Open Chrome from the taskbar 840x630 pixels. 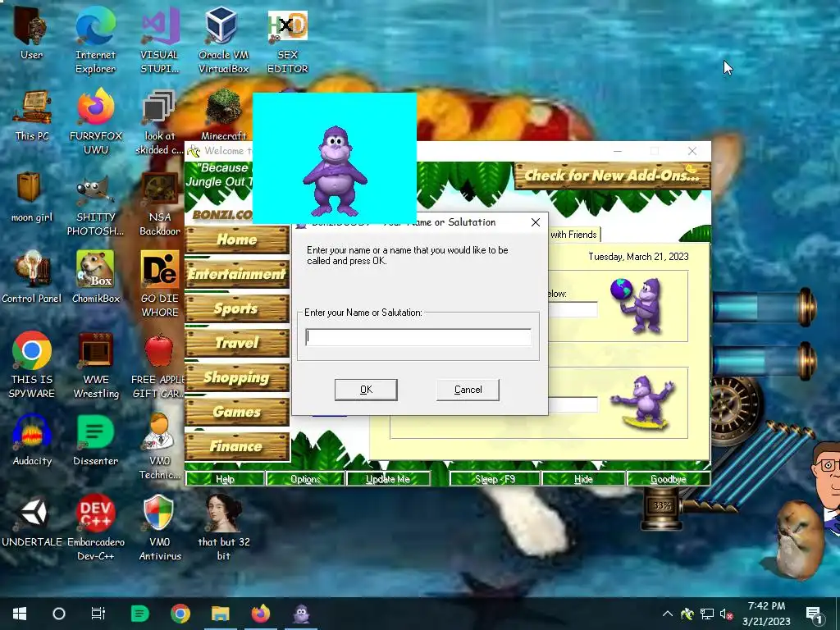[180, 614]
